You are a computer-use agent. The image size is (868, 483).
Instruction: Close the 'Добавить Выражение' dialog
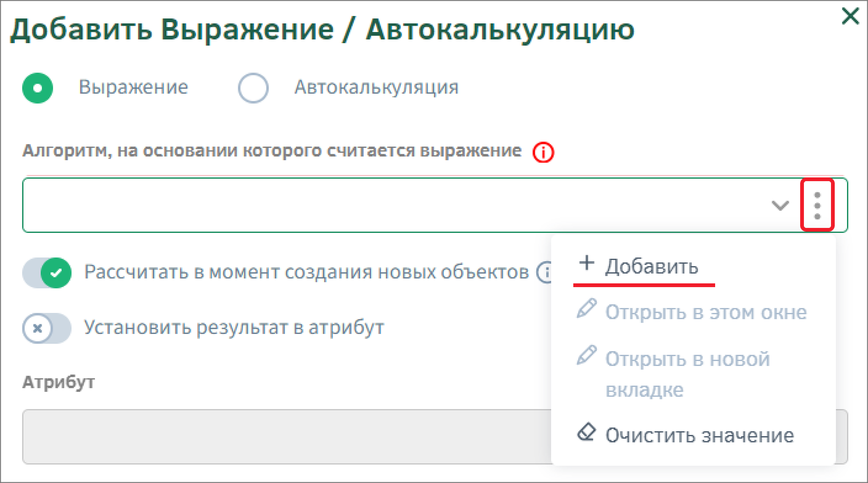850,16
